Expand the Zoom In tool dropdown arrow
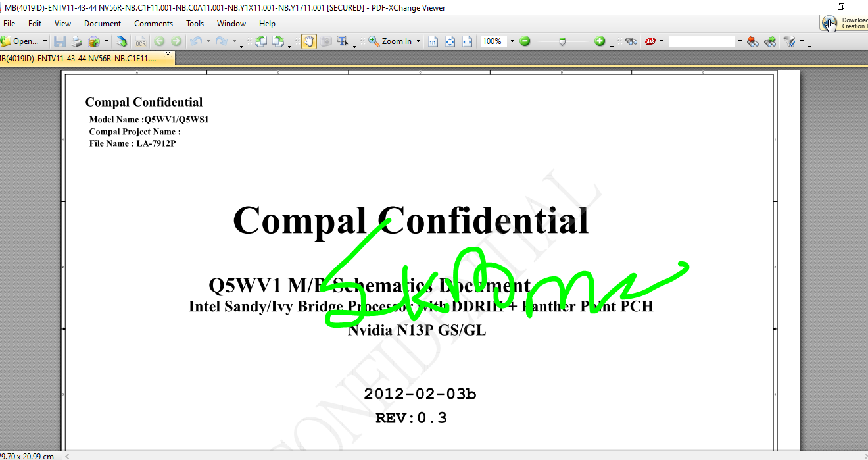 [418, 41]
